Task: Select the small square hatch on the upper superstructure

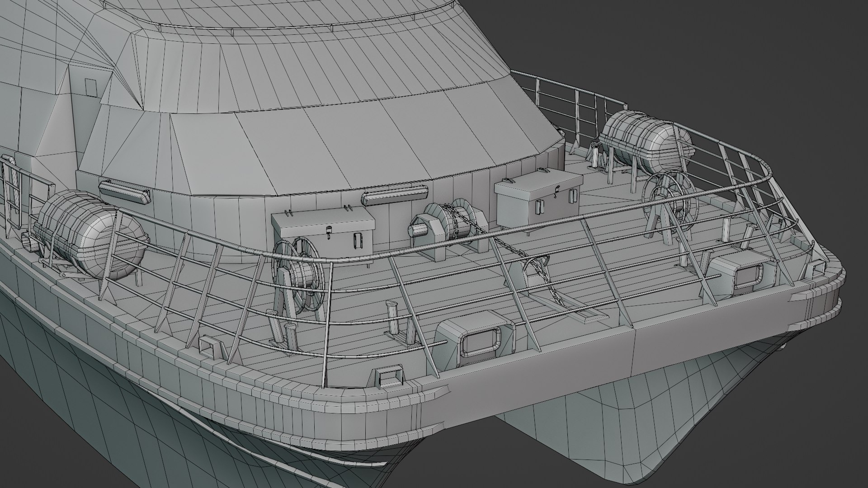Action: [x=91, y=87]
